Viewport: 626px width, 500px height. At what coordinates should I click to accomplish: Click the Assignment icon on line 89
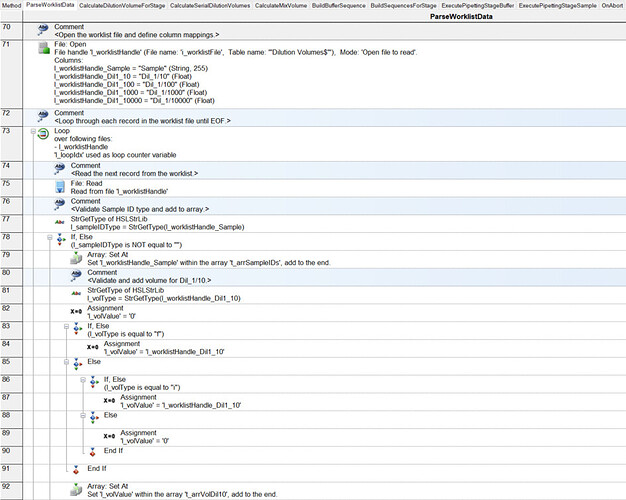tap(109, 436)
